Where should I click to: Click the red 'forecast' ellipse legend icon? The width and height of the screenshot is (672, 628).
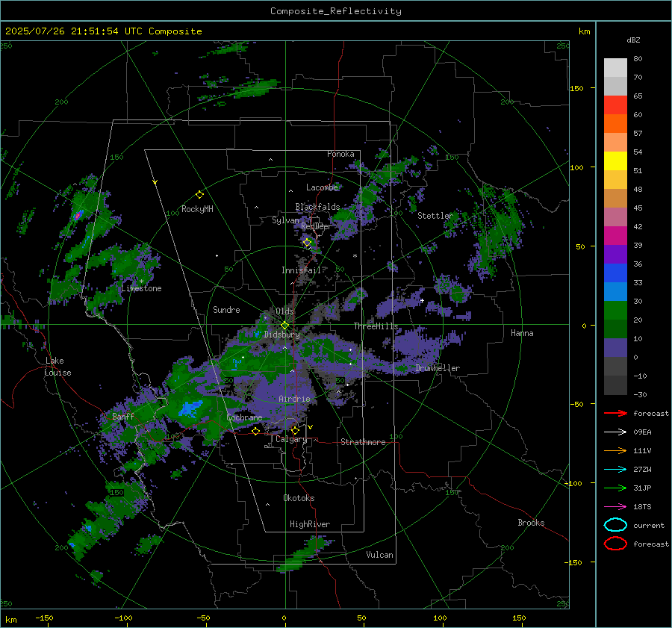[x=615, y=544]
